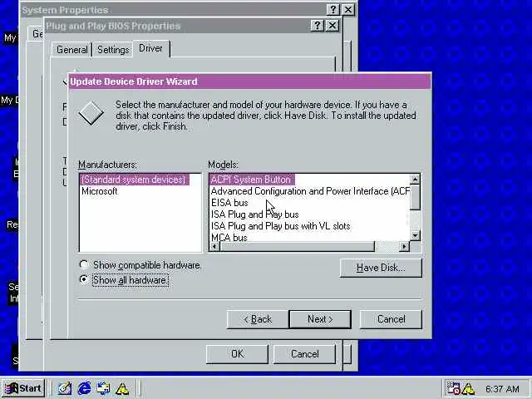Select Show all hardware option

coord(124,280)
